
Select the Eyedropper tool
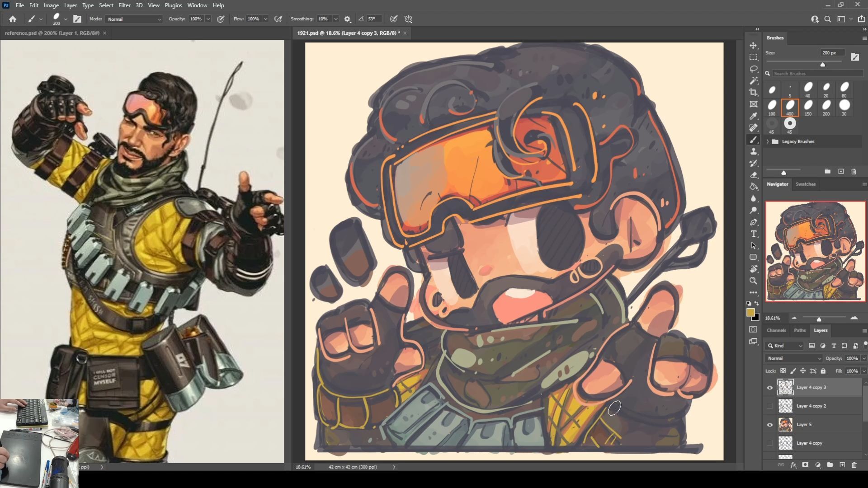753,116
